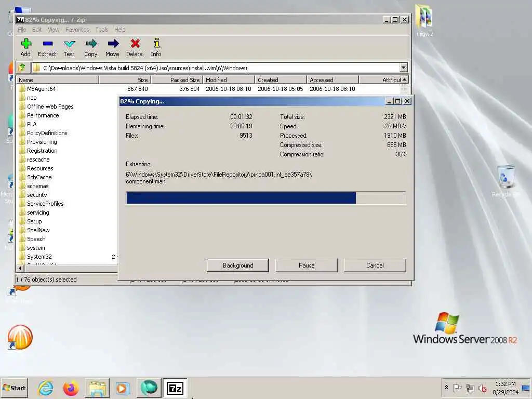Image resolution: width=532 pixels, height=399 pixels.
Task: Select the System32 folder
Action: (39, 257)
